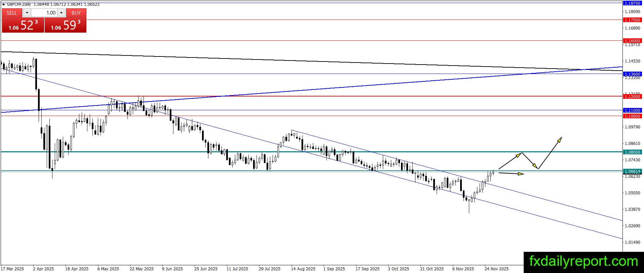This screenshot has height=273, width=644.
Task: Select the 1.08000 teal price label
Action: tap(632, 152)
